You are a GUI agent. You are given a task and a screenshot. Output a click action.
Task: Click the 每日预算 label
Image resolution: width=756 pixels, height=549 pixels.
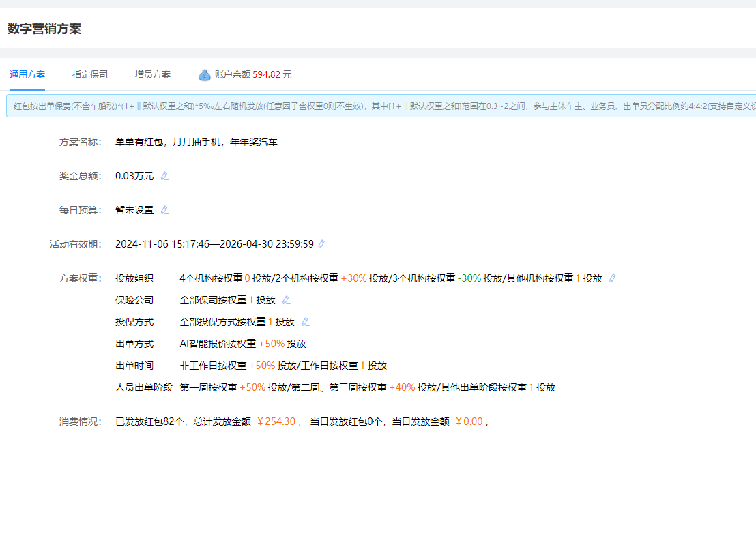tap(80, 210)
